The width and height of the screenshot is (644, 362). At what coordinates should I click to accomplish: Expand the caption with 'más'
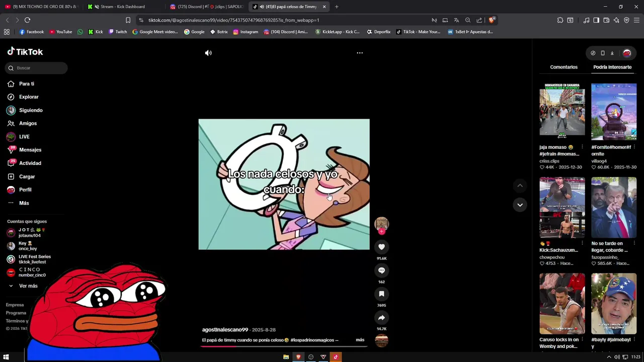[x=360, y=340]
